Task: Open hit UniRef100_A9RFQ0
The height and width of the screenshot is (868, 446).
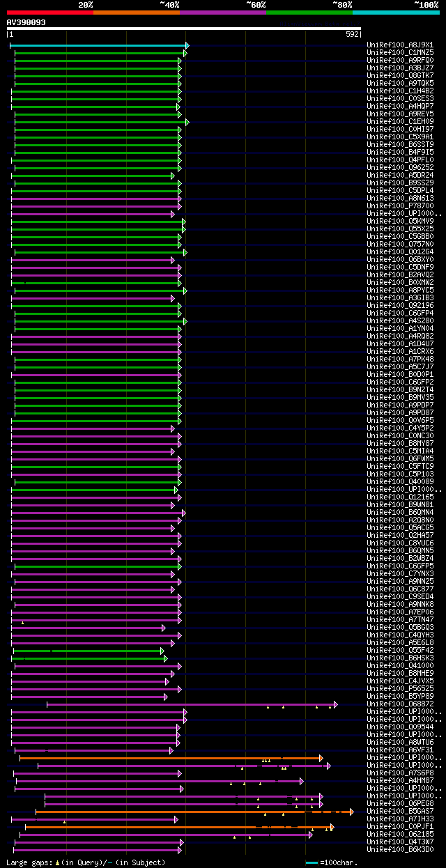Action: tap(400, 61)
